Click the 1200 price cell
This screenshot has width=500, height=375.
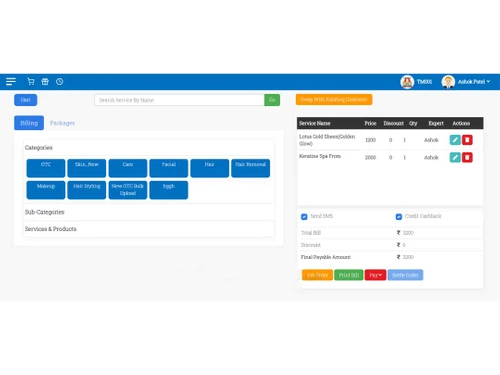[x=370, y=140]
